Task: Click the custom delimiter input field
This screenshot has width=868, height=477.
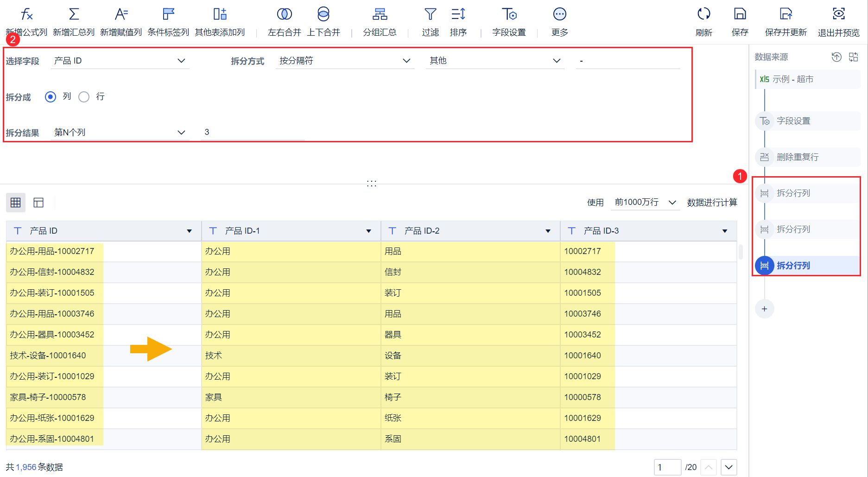Action: pos(628,61)
